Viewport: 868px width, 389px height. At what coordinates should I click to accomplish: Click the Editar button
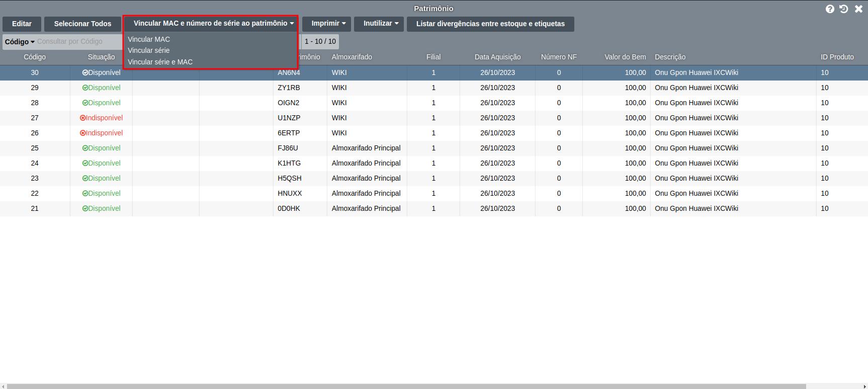pyautogui.click(x=22, y=24)
